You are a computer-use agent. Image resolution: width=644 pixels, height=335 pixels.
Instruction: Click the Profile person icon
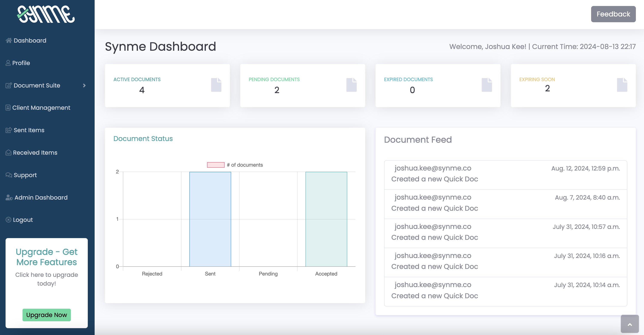(x=8, y=63)
